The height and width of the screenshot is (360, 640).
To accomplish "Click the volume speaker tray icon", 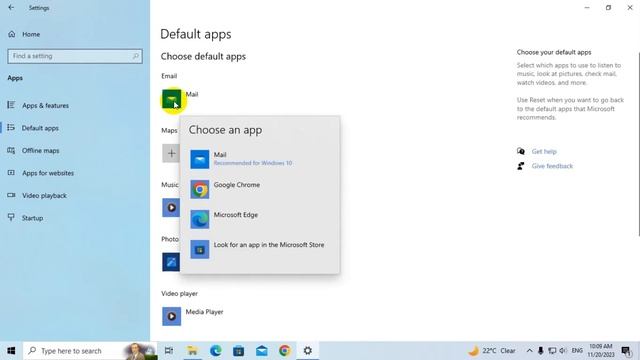I will pos(563,351).
